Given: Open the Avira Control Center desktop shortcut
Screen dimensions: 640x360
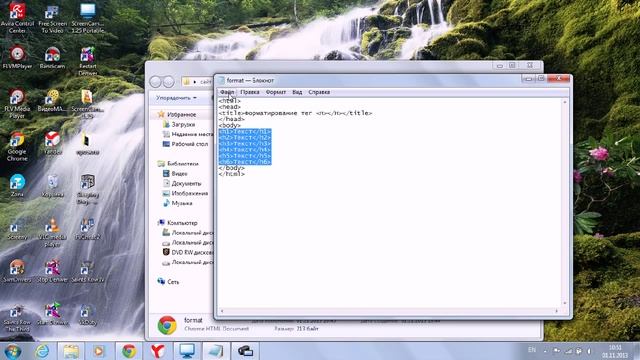Looking at the screenshot, I should pyautogui.click(x=17, y=18).
